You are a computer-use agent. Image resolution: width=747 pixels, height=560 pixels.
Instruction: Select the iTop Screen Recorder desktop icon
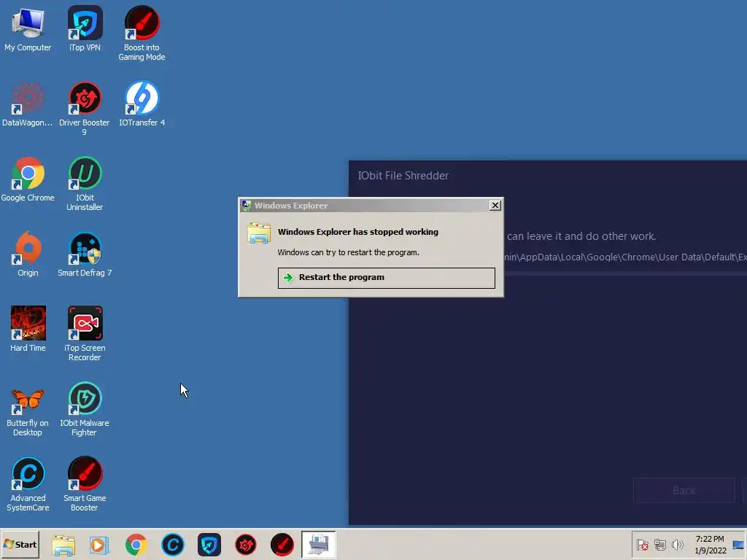pyautogui.click(x=85, y=333)
